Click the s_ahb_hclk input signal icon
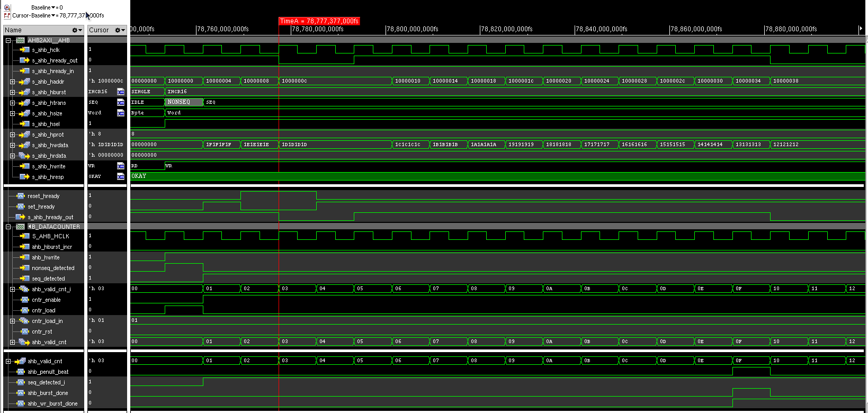The image size is (868, 413). tap(24, 50)
